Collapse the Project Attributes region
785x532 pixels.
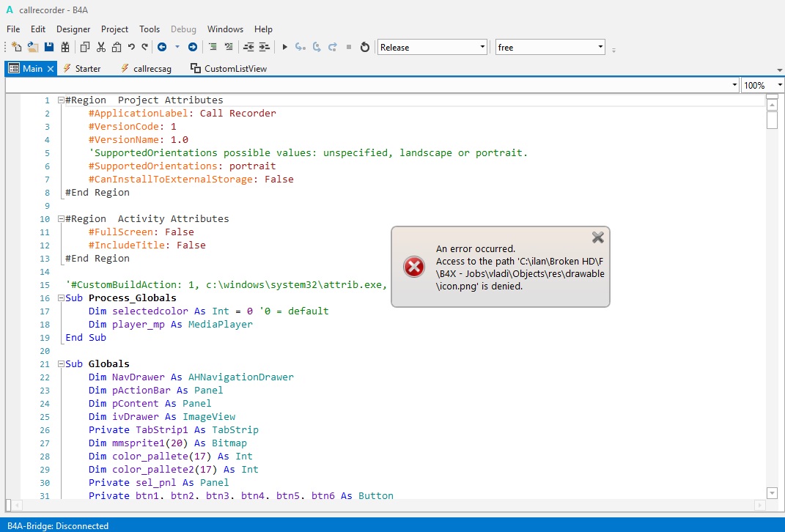pyautogui.click(x=60, y=100)
